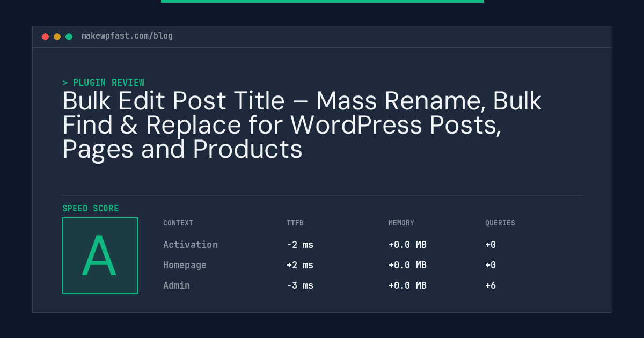The height and width of the screenshot is (338, 644).
Task: Click the +2 ms TTFB value for Homepage
Action: coord(300,265)
